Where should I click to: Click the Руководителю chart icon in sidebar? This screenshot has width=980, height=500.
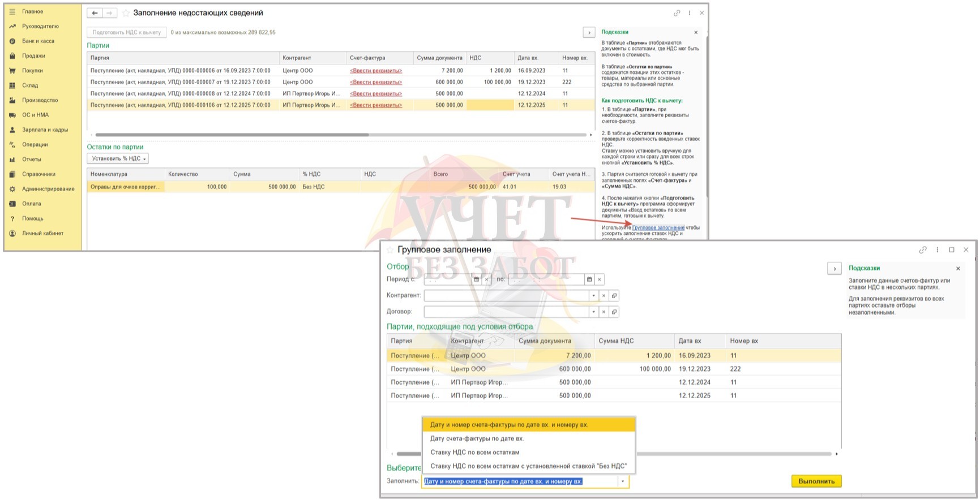[x=12, y=26]
